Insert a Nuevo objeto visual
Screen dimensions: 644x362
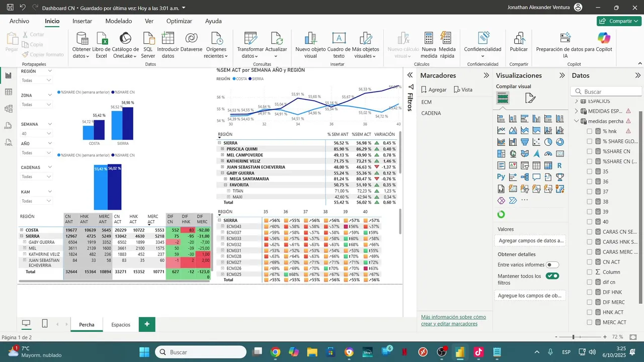click(310, 45)
